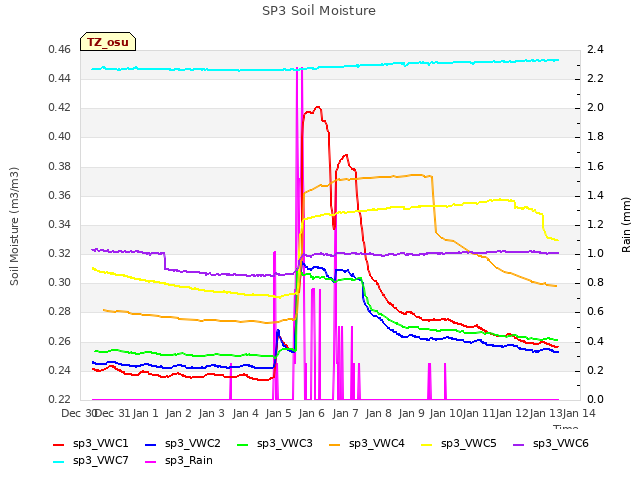The height and width of the screenshot is (480, 640).
Task: Click the 2.4 rain axis value
Action: coord(595,50)
